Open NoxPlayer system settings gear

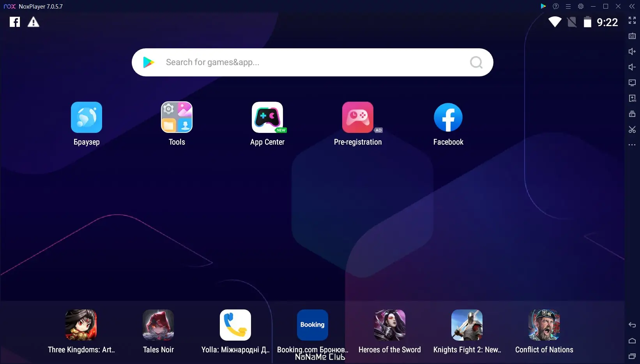tap(581, 6)
